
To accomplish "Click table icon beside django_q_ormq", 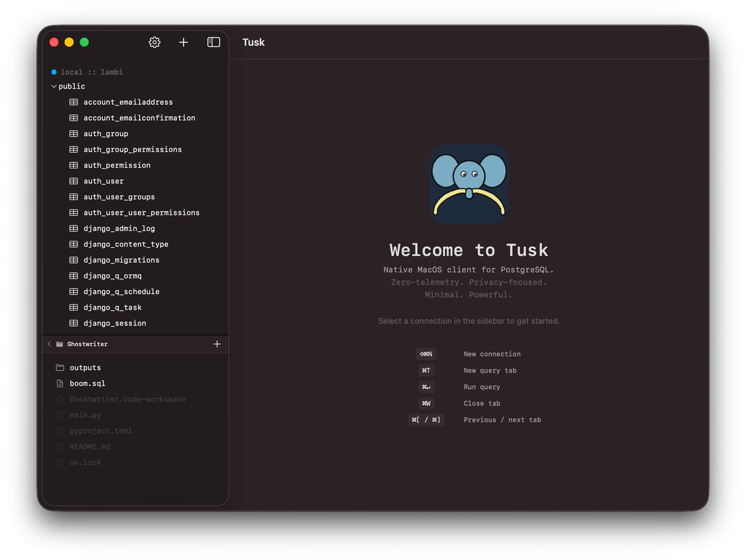I will pos(73,276).
